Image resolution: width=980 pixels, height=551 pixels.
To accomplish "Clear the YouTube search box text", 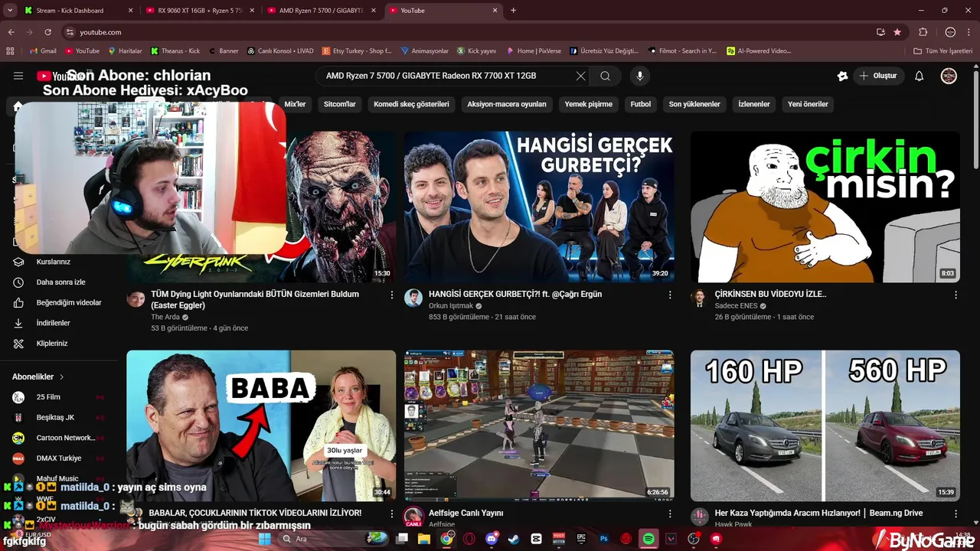I will click(580, 76).
